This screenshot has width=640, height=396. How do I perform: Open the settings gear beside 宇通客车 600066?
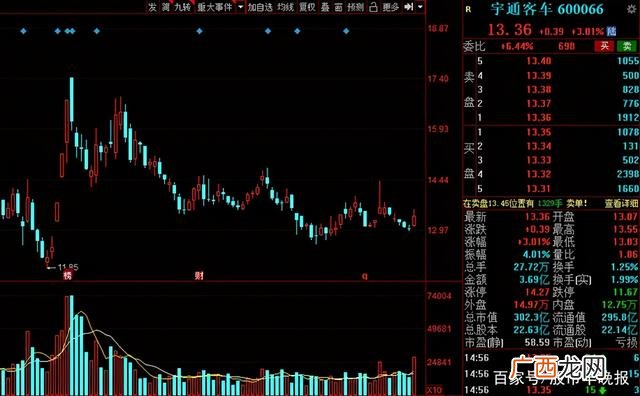pyautogui.click(x=631, y=9)
